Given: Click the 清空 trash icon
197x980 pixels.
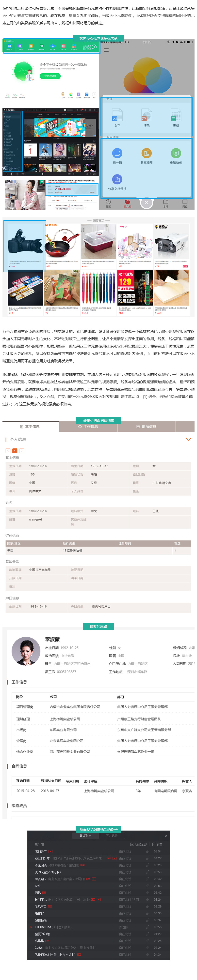Looking at the screenshot, I should (154, 844).
